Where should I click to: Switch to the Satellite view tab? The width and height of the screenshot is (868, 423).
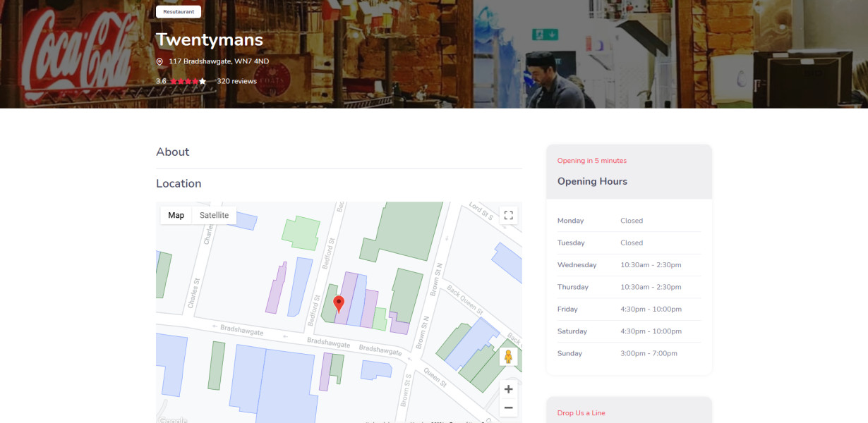click(x=214, y=215)
